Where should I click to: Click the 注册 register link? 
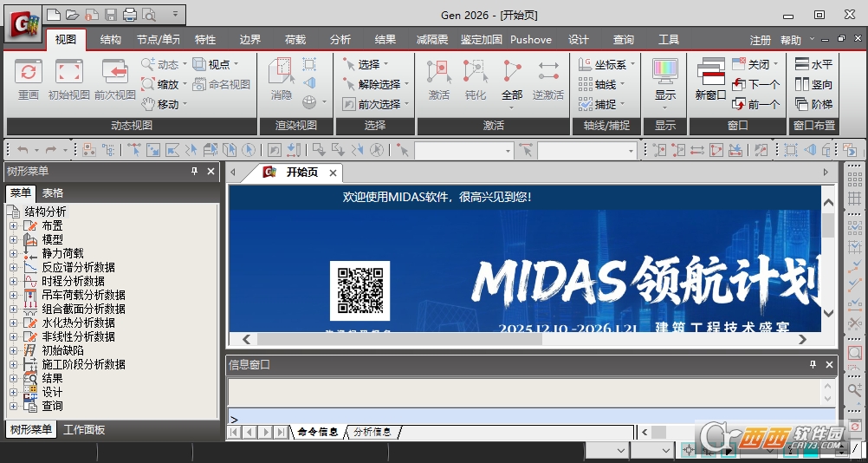pos(760,40)
